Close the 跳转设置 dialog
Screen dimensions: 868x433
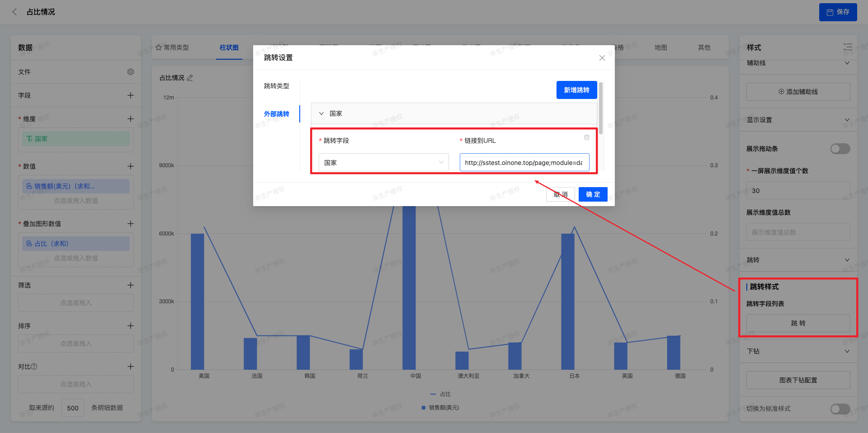[602, 58]
